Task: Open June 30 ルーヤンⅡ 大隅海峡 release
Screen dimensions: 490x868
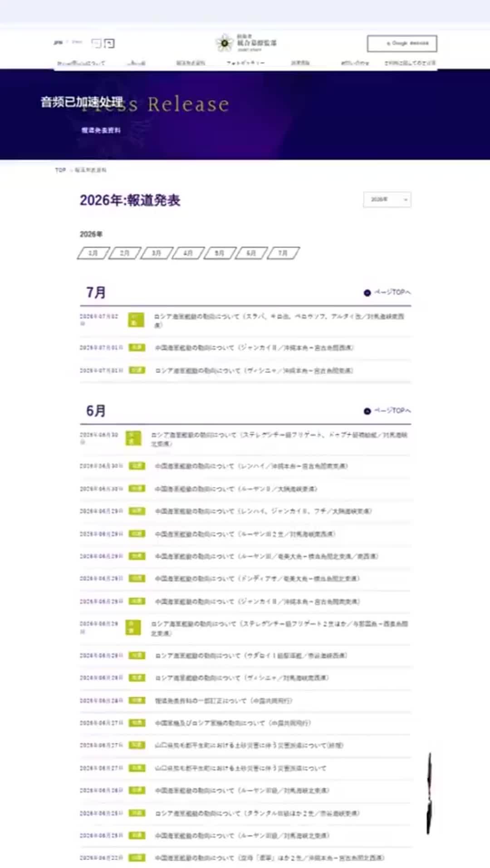Action: [x=236, y=489]
